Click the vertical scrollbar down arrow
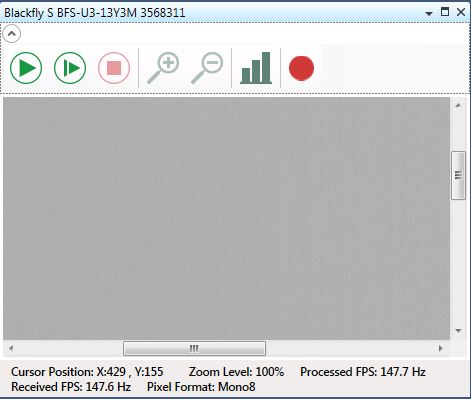Viewport: 471px width, 399px height. pos(458,331)
